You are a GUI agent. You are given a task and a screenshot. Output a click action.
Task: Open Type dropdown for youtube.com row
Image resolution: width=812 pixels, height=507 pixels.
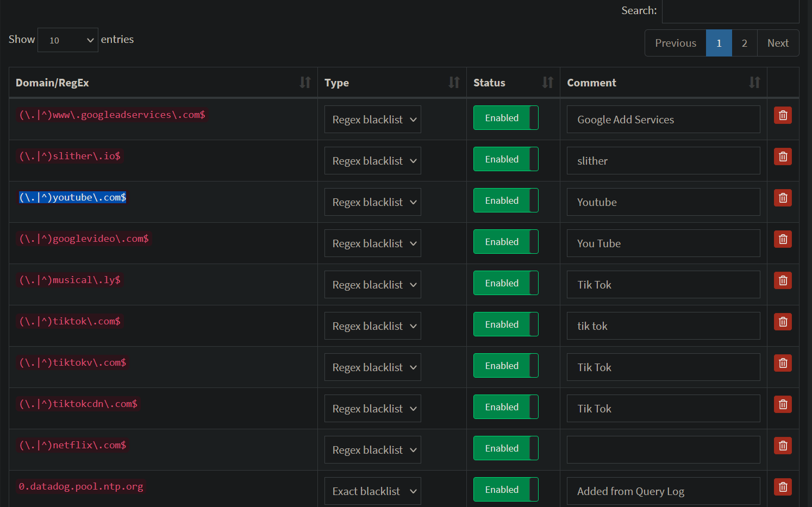[373, 202]
